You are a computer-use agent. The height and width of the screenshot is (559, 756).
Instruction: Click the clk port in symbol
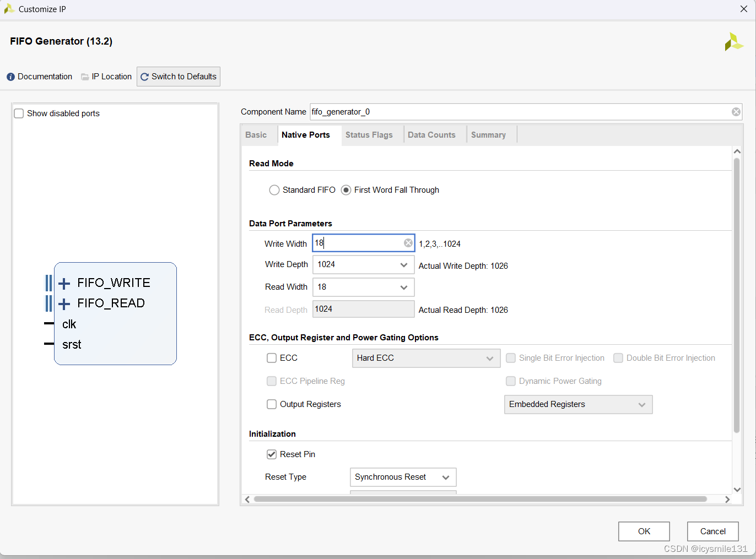click(x=69, y=324)
